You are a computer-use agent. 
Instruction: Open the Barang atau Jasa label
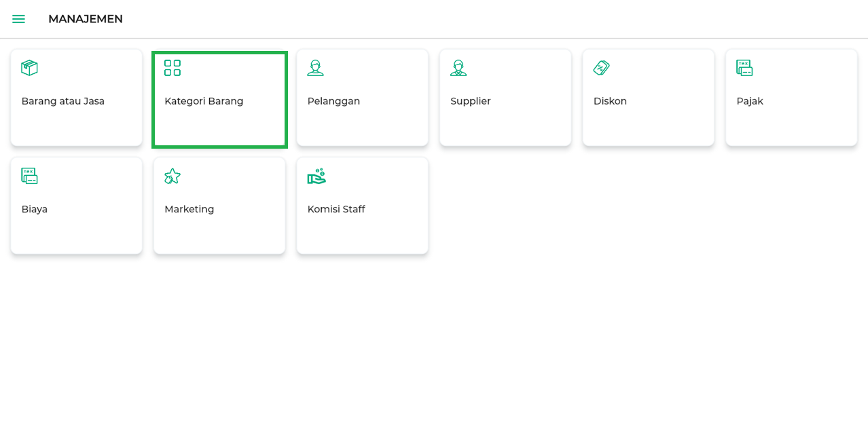tap(63, 101)
